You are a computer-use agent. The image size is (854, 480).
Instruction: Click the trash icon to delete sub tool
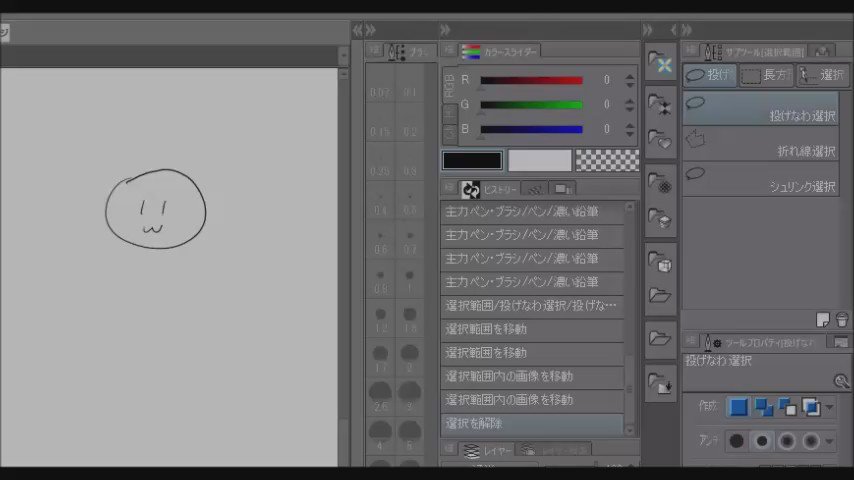841,319
